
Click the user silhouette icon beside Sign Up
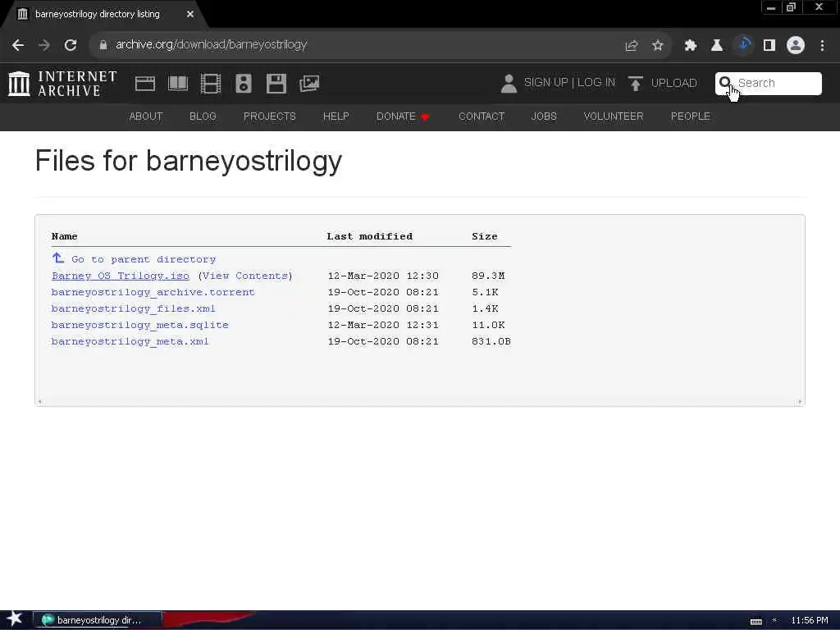click(509, 84)
